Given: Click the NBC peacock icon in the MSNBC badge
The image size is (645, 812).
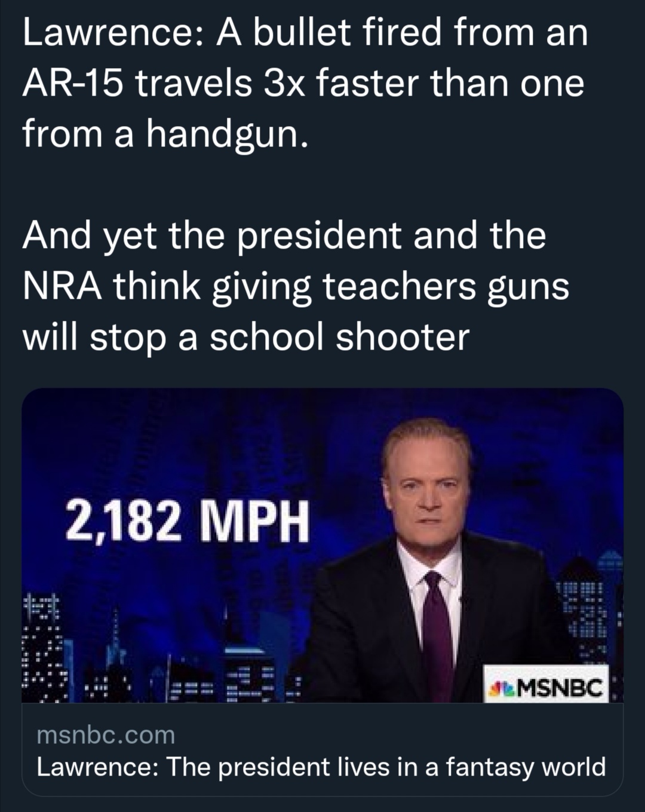Looking at the screenshot, I should [499, 688].
